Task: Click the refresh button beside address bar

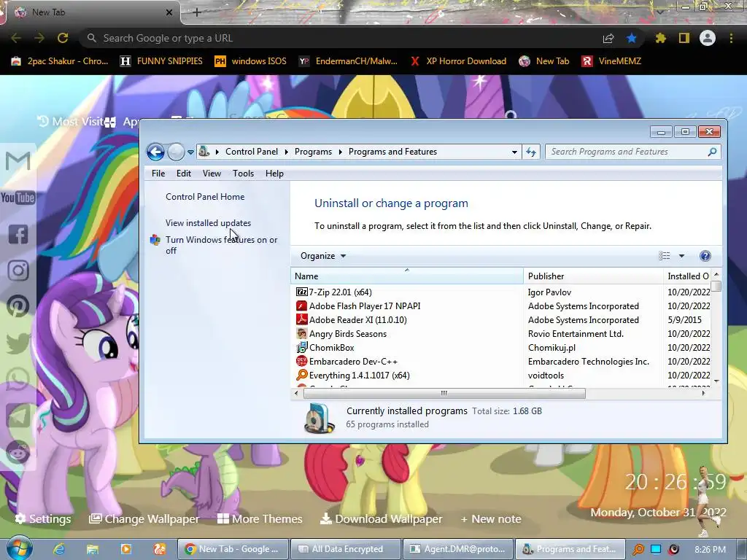Action: coord(531,152)
